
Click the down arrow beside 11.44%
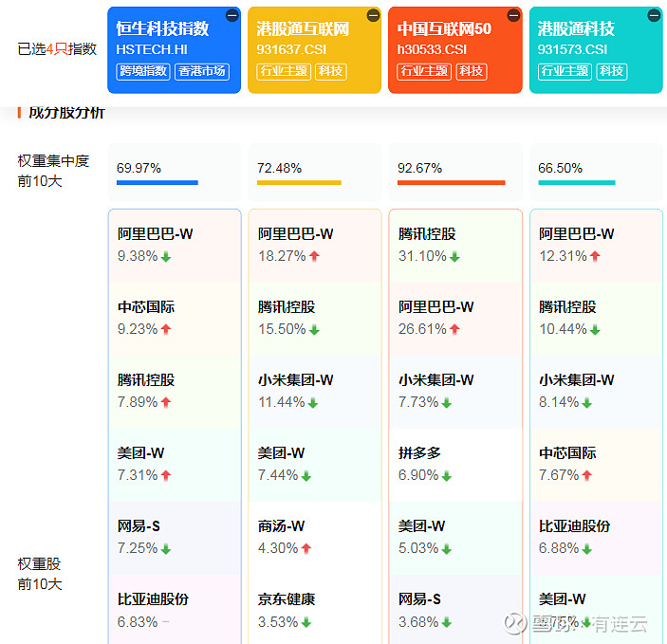[313, 403]
